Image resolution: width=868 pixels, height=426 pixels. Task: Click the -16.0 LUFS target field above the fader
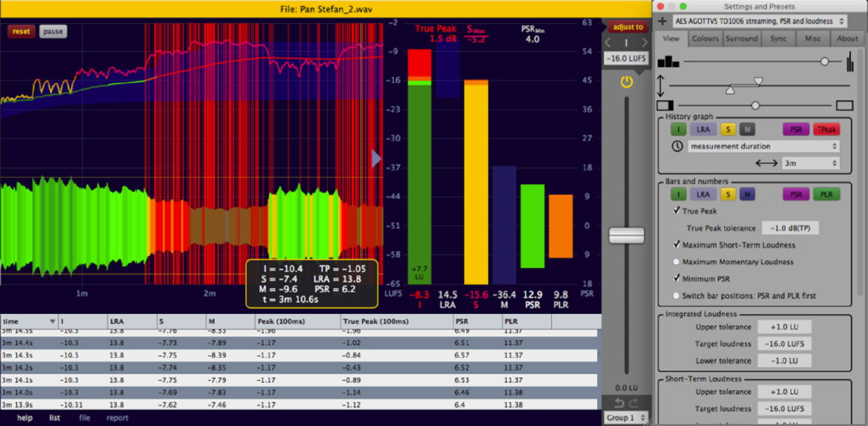pyautogui.click(x=626, y=58)
